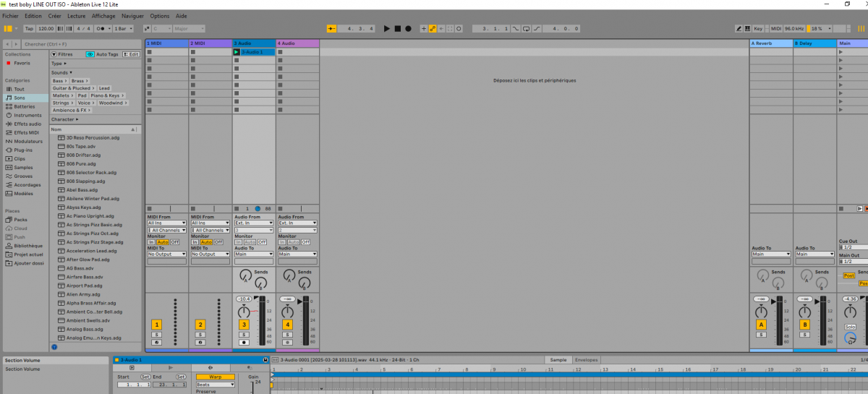Open the Fichier menu
868x394 pixels.
[10, 16]
